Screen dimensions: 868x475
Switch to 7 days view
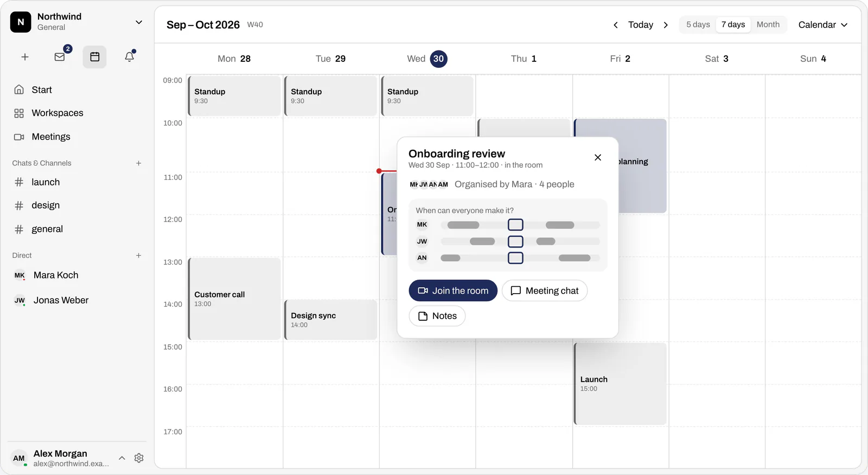pos(733,24)
